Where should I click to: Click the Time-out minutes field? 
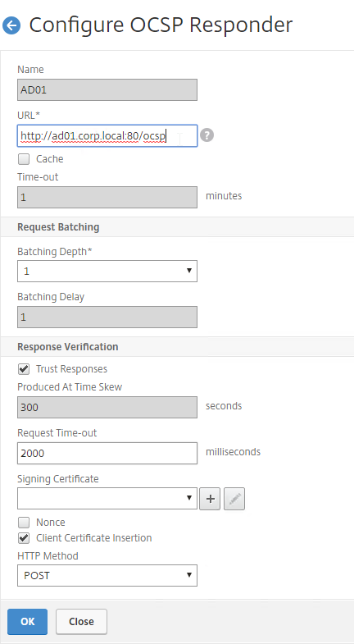pyautogui.click(x=107, y=197)
